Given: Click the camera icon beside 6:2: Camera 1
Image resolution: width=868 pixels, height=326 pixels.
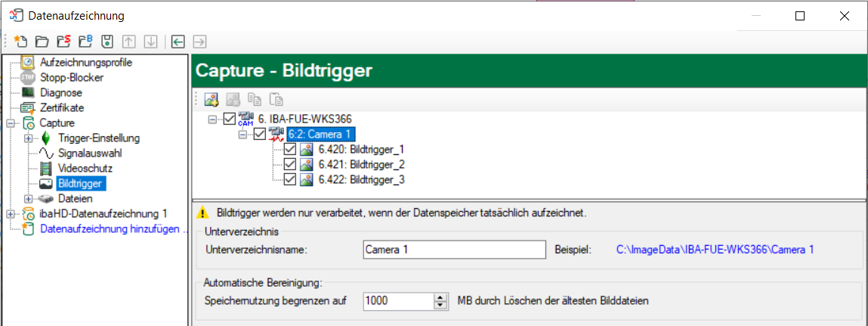Looking at the screenshot, I should [x=275, y=134].
